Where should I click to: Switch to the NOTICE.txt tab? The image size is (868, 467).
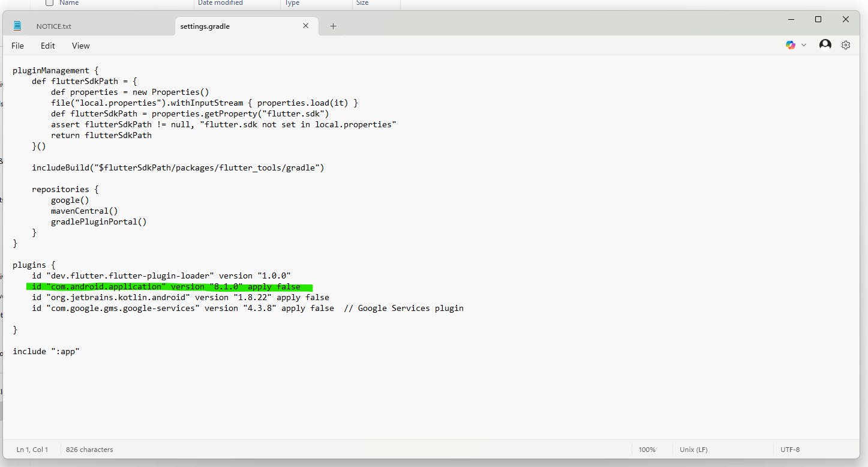click(53, 26)
